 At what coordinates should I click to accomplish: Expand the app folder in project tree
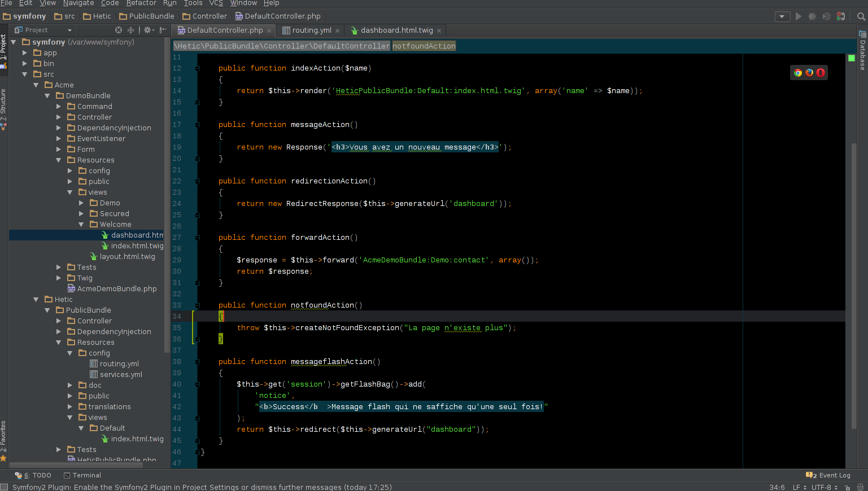24,53
